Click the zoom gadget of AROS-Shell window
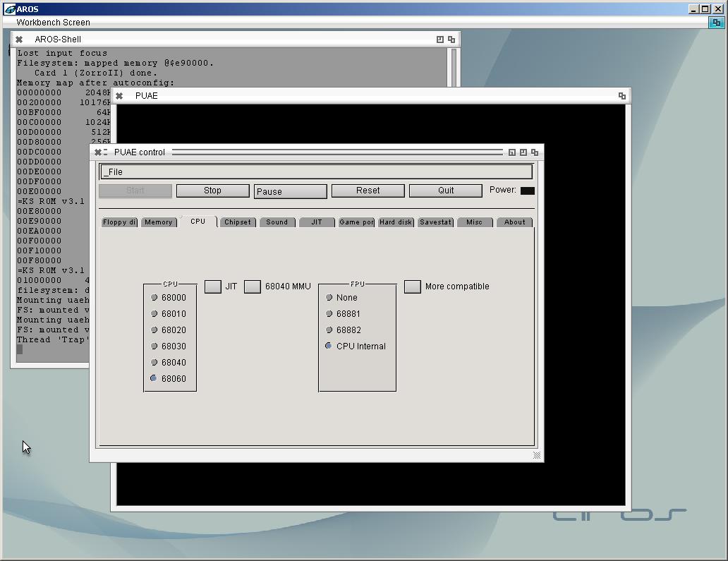728x561 pixels. [x=440, y=40]
